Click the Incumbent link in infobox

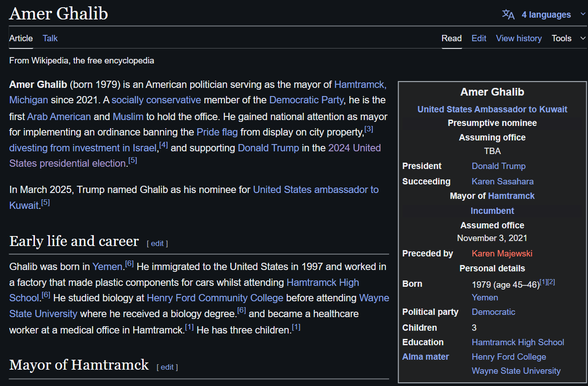pyautogui.click(x=492, y=211)
